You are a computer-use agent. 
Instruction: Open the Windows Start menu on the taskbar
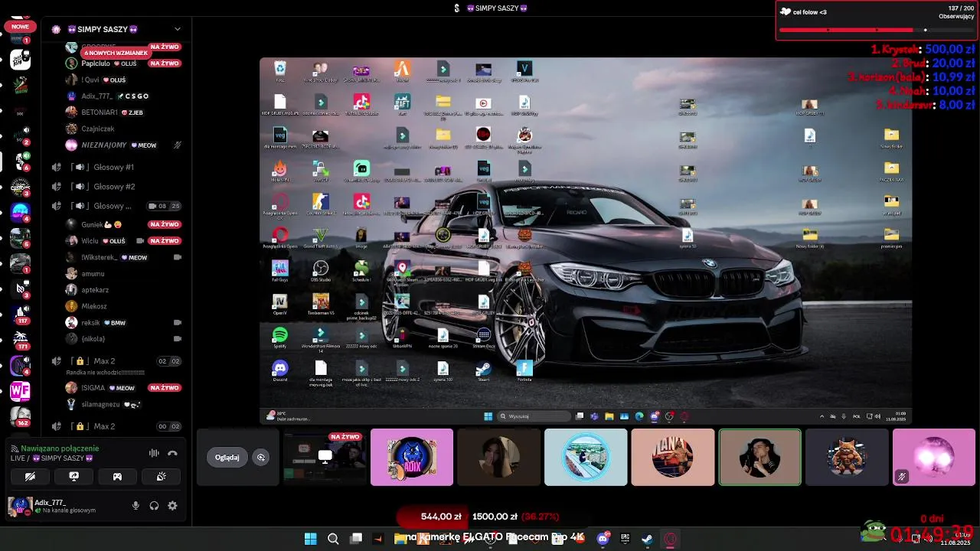coord(310,539)
